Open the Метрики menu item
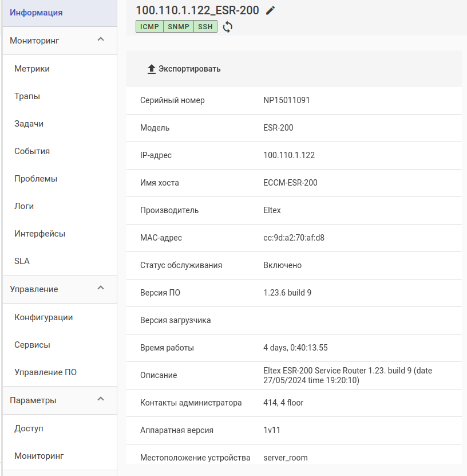Image resolution: width=467 pixels, height=476 pixels. 32,69
